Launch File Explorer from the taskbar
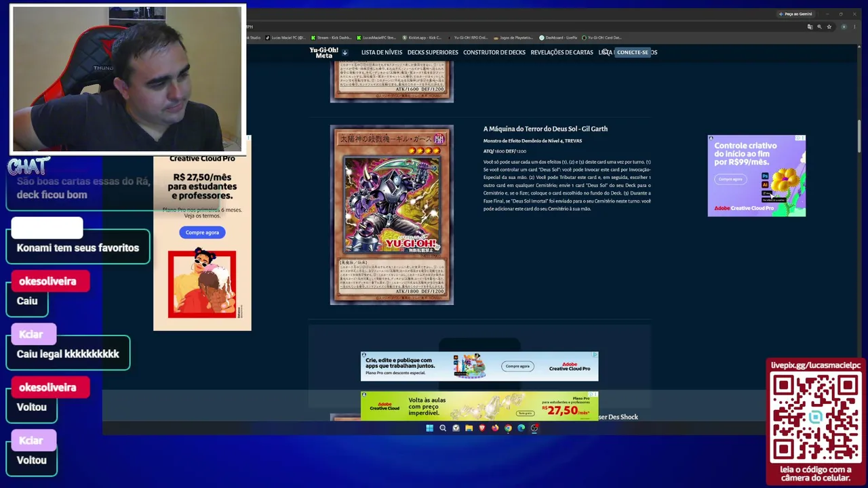This screenshot has height=488, width=868. pos(469,428)
